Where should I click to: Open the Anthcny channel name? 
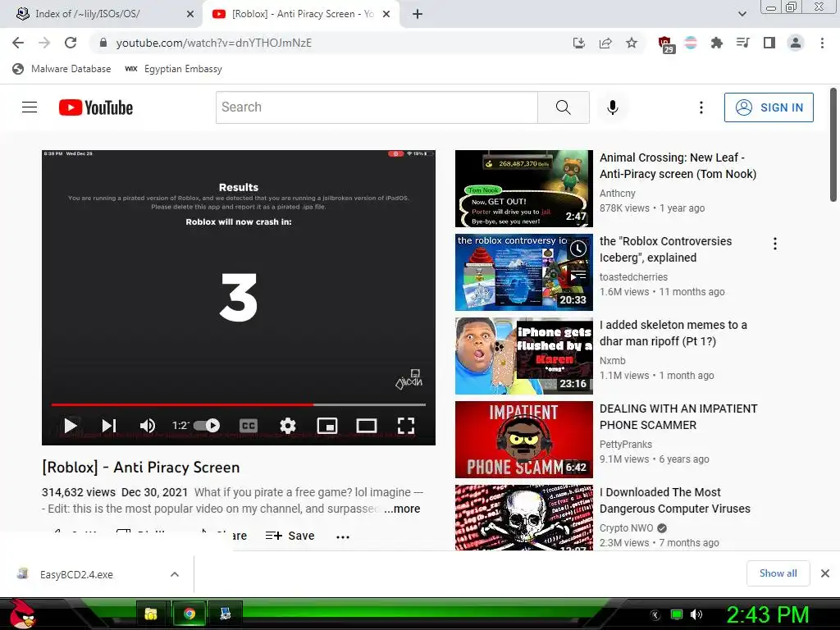coord(617,194)
